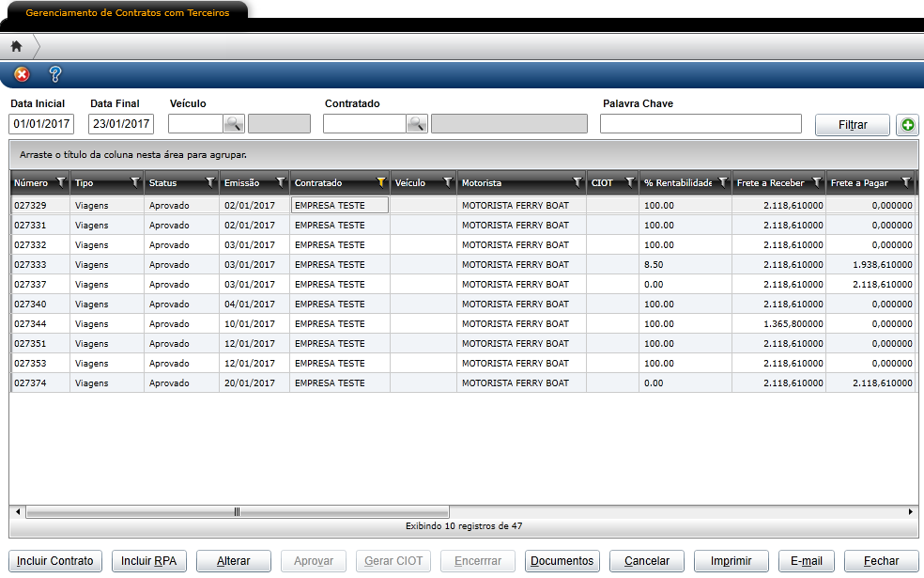Click horizontal scrollbar thumb

tap(237, 512)
